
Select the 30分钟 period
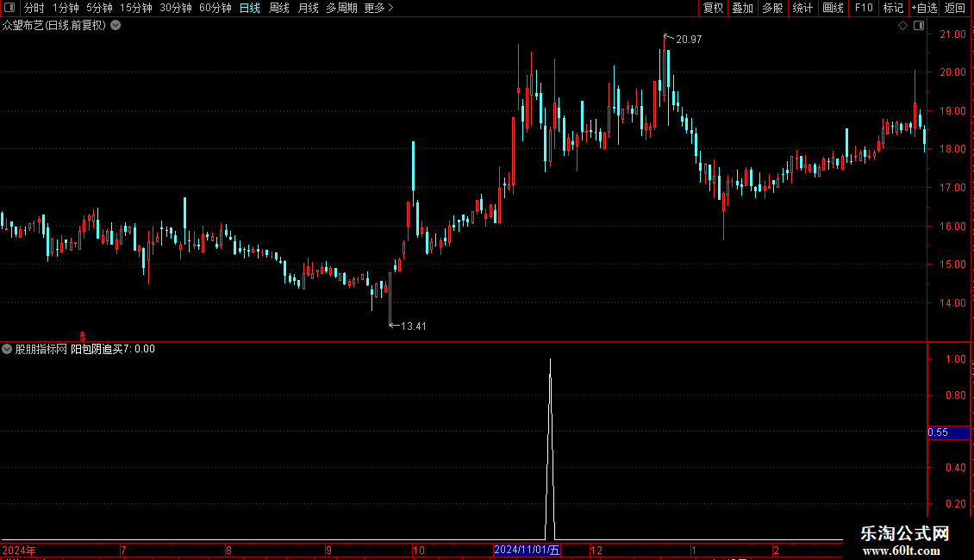click(x=176, y=8)
